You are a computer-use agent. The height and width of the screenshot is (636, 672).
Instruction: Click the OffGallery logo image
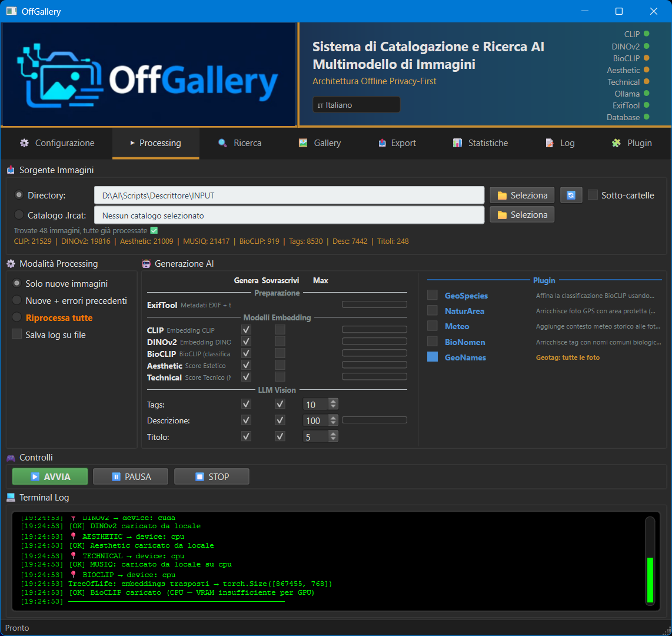click(149, 75)
